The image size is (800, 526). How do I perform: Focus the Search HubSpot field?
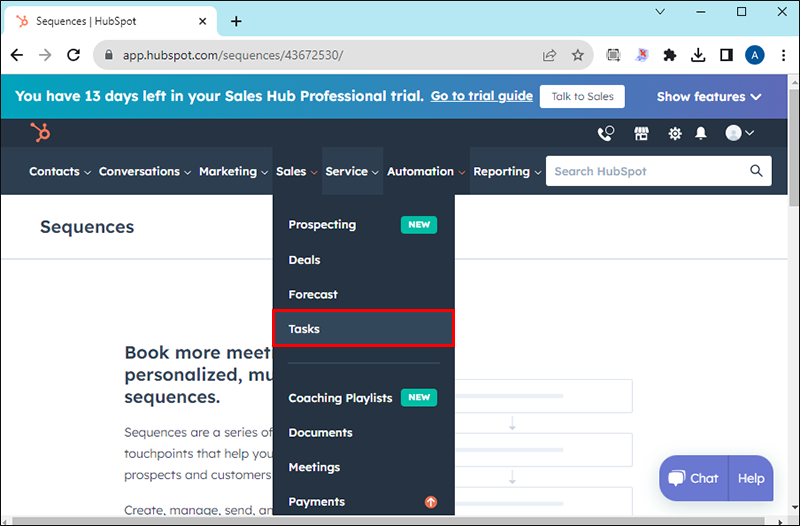[x=658, y=171]
